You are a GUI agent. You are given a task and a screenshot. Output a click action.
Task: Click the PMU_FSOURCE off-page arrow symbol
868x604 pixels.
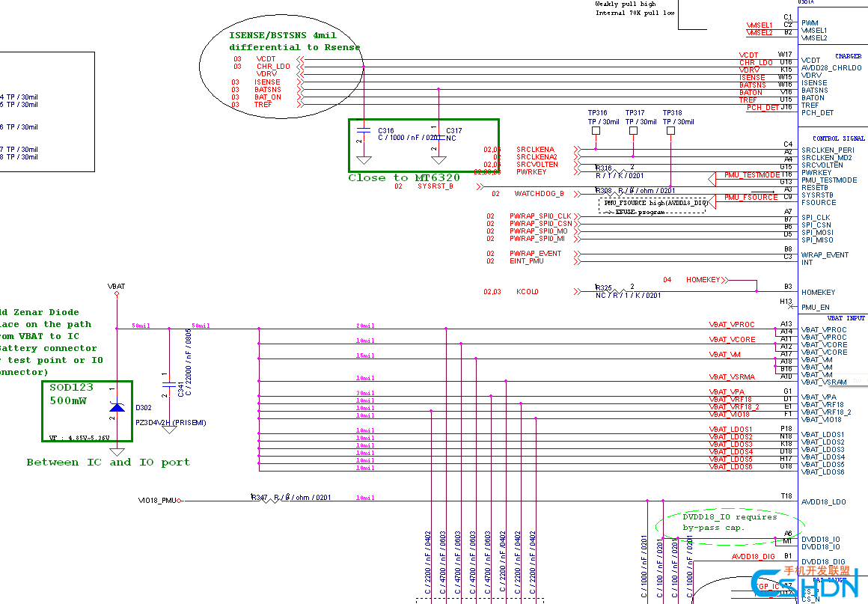(x=712, y=201)
